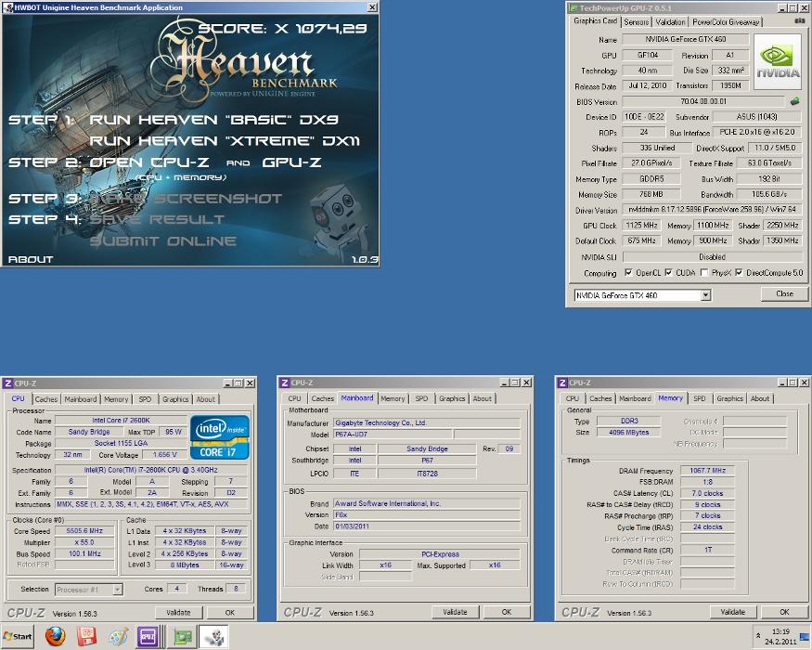The image size is (812, 650).
Task: Switch to the Sensors tab in GPU-Z
Action: [x=636, y=21]
